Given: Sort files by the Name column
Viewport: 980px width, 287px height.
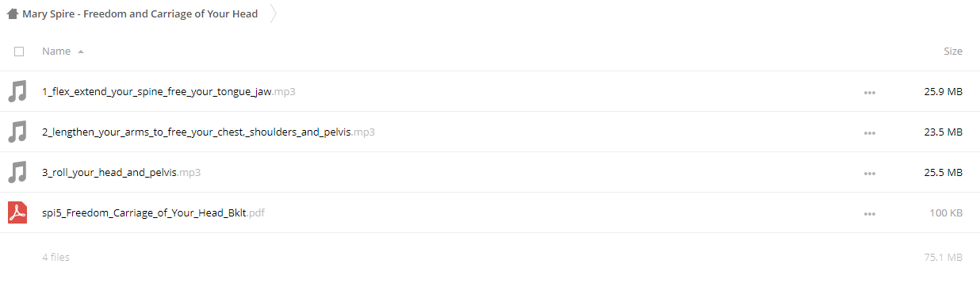Looking at the screenshot, I should (56, 52).
